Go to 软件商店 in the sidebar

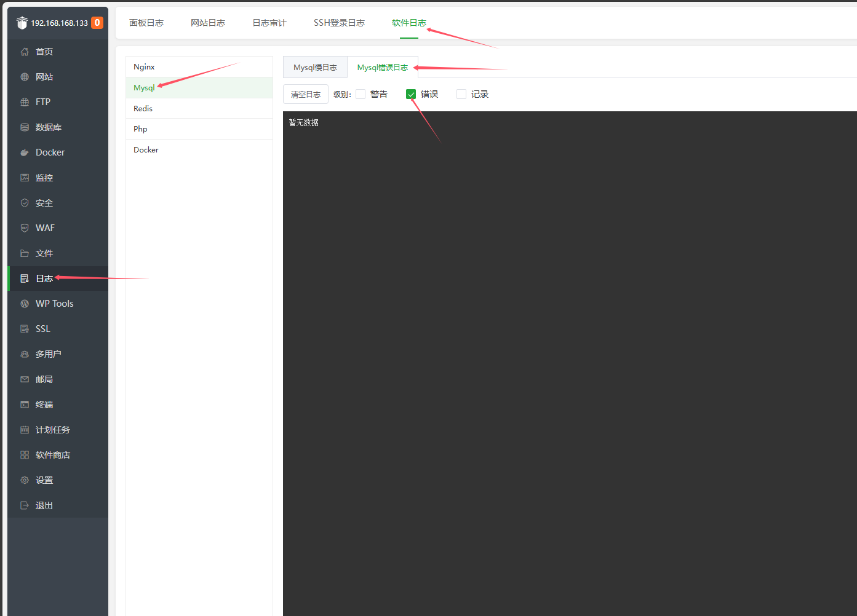pyautogui.click(x=58, y=455)
